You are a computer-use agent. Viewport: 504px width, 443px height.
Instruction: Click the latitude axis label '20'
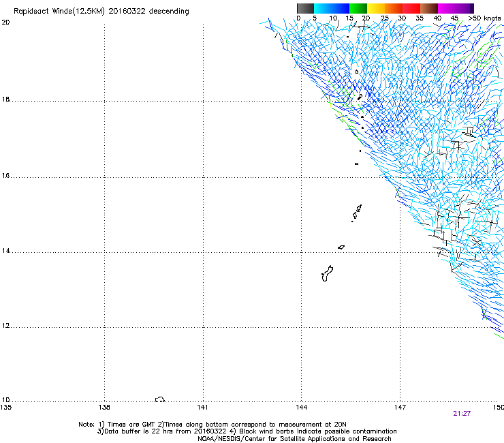pos(5,22)
